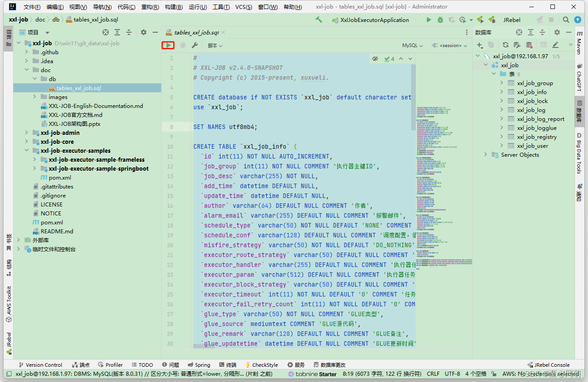The height and width of the screenshot is (382, 588).
Task: Open the Spring tool window
Action: [199, 365]
